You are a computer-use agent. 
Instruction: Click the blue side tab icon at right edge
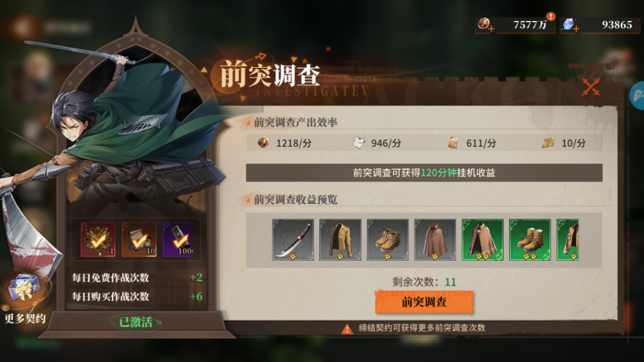coord(637,96)
